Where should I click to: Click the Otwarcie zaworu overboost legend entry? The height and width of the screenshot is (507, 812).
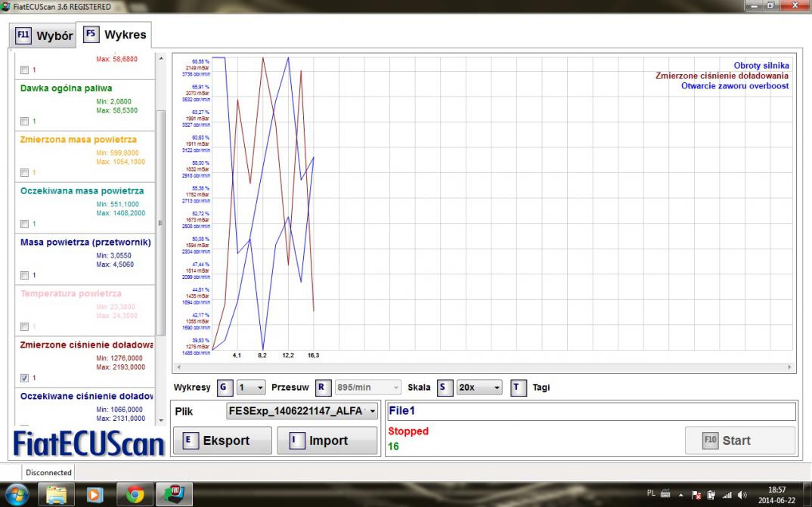pos(735,86)
